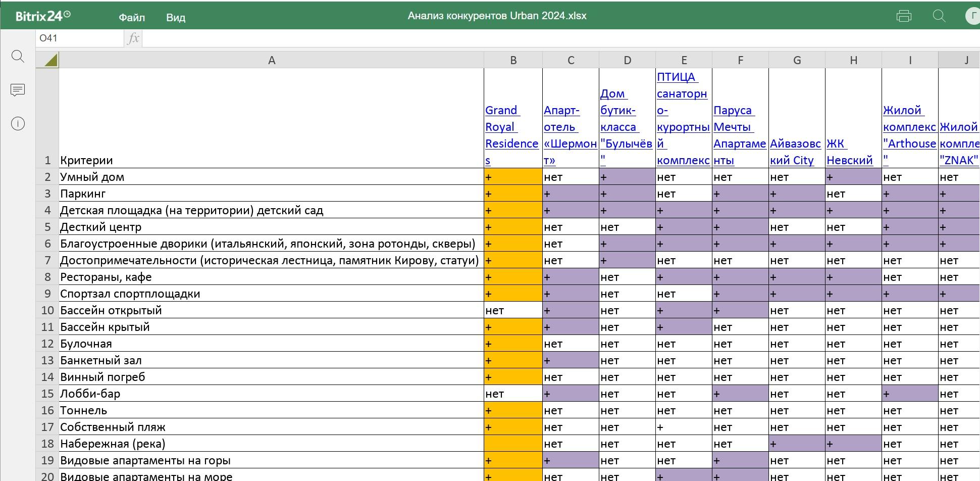Select row 1 header
Screen dimensions: 980x481
47,118
